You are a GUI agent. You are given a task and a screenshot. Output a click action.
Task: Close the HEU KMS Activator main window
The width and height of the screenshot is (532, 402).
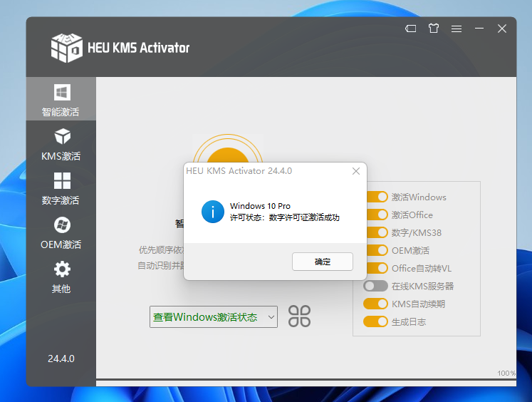click(x=502, y=29)
